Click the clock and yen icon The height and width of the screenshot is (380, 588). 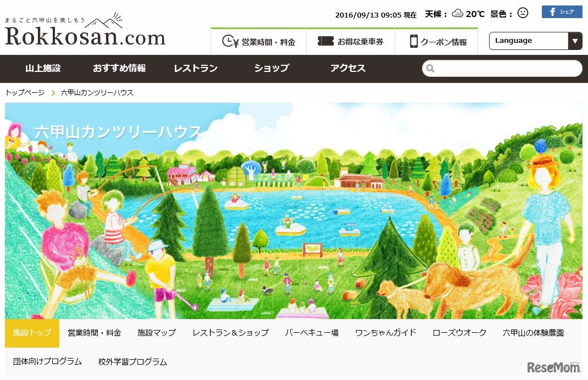[230, 41]
